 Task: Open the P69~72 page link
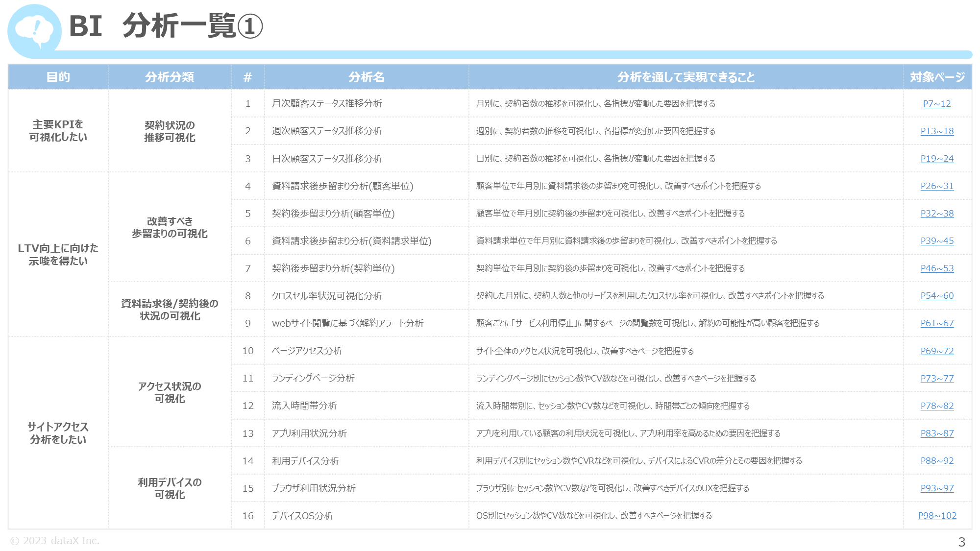point(937,351)
